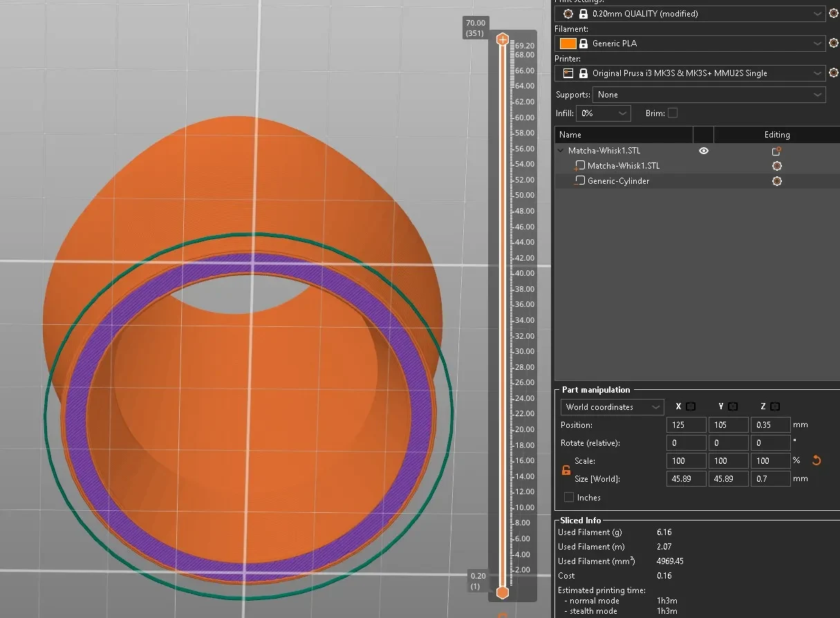Enable the Brim checkbox
840x618 pixels.
pos(673,113)
